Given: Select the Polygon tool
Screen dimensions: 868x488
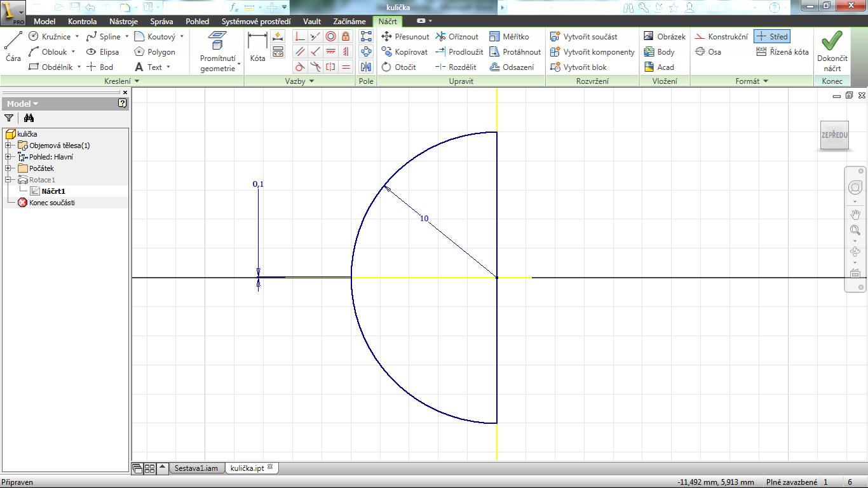Looking at the screenshot, I should 155,52.
